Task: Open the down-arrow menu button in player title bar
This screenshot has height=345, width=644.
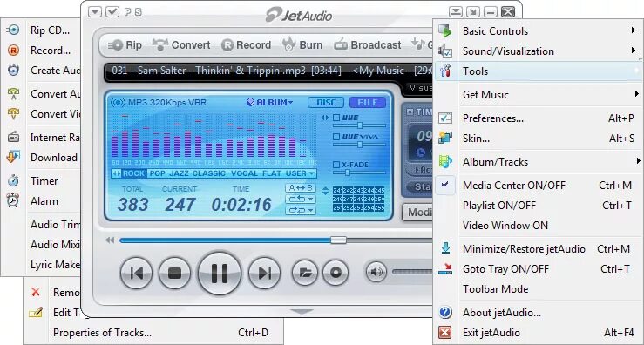Action: click(95, 12)
